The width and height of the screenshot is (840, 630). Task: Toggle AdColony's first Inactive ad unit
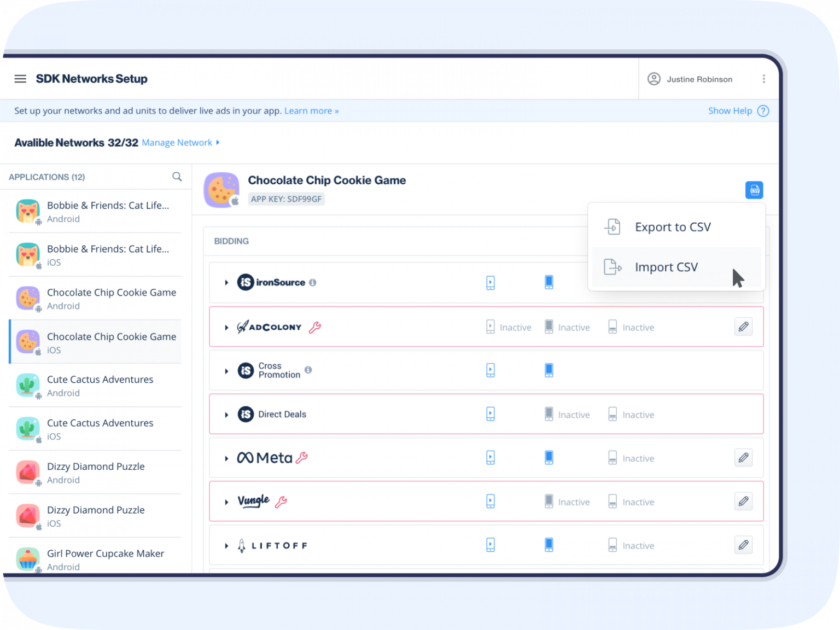[491, 327]
